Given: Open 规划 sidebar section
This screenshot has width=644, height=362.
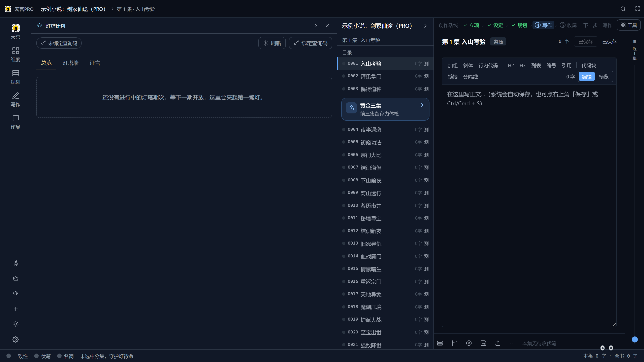Looking at the screenshot, I should (x=15, y=77).
